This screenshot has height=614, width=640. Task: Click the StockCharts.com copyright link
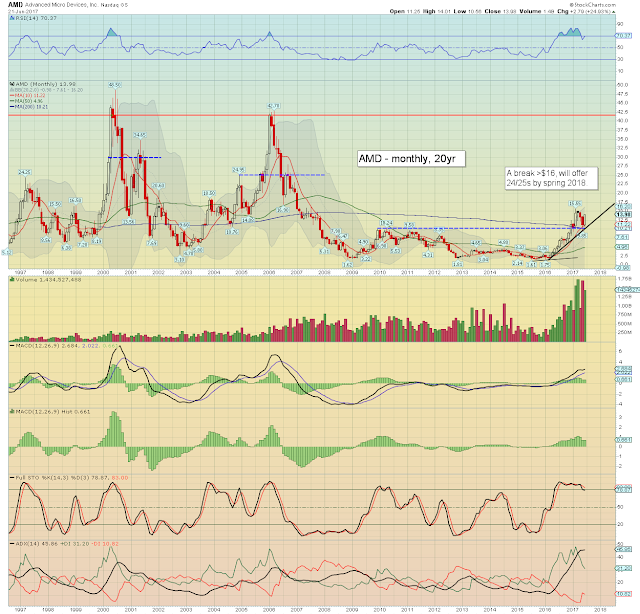593,5
